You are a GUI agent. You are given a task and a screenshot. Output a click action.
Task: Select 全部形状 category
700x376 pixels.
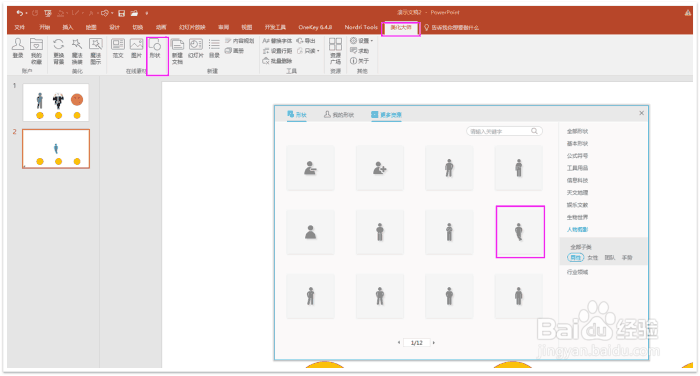(577, 131)
